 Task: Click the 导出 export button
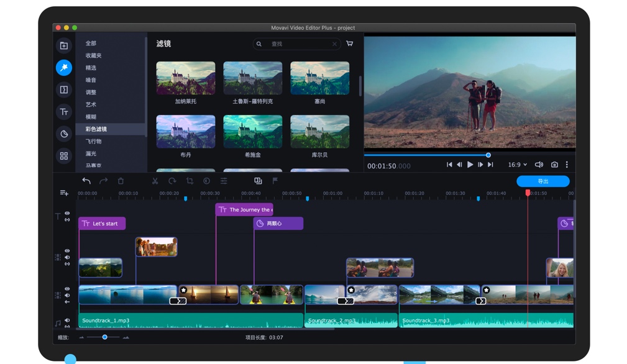[x=542, y=181]
